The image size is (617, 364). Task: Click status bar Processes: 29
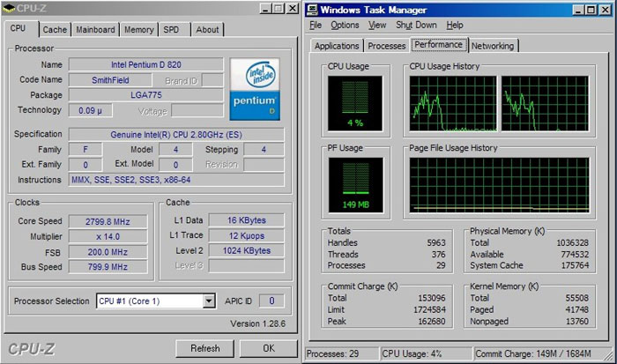click(x=342, y=353)
